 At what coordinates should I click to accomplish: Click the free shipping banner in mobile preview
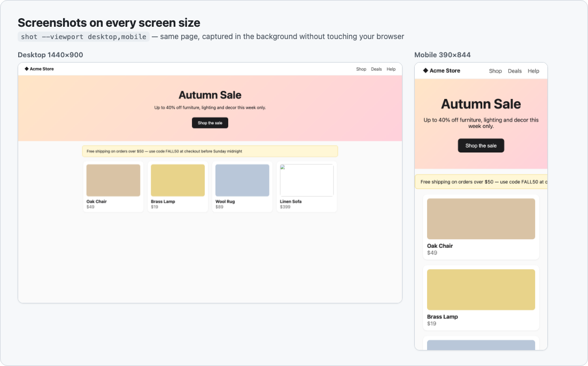pyautogui.click(x=481, y=182)
